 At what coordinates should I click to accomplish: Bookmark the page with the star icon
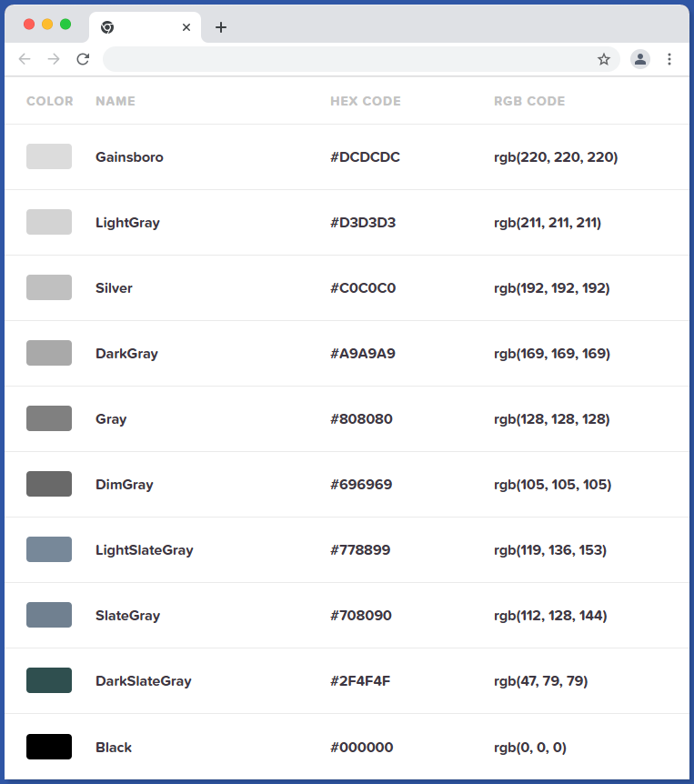[604, 59]
